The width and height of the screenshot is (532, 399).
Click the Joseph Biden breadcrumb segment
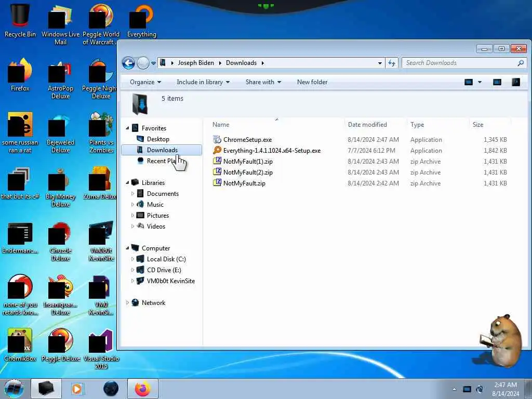click(196, 63)
